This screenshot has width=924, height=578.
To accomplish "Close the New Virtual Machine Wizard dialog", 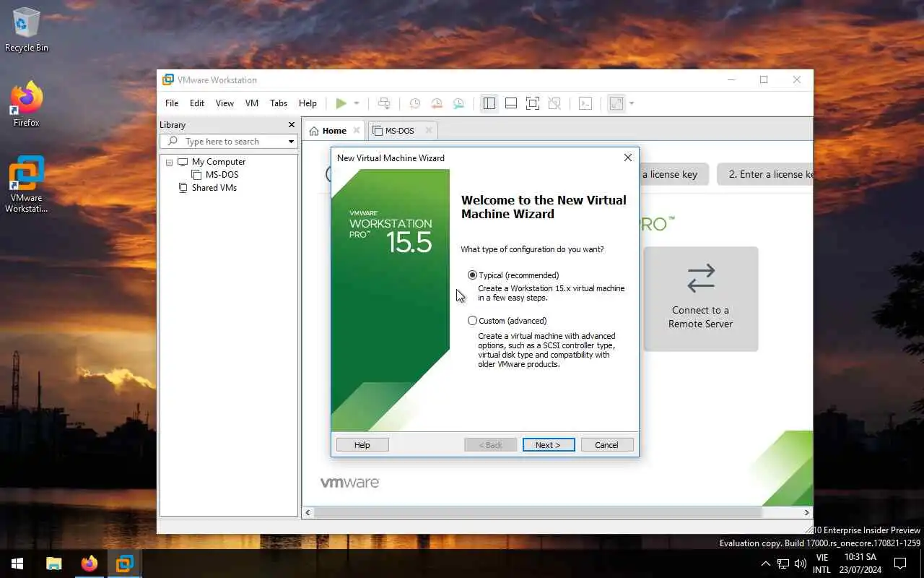I will [628, 158].
